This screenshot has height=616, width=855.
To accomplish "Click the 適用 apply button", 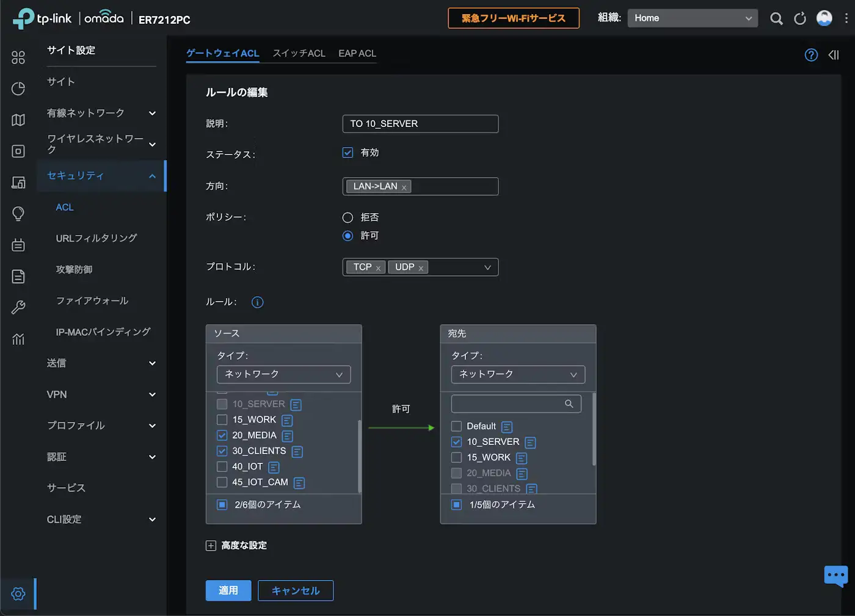I will pyautogui.click(x=228, y=590).
